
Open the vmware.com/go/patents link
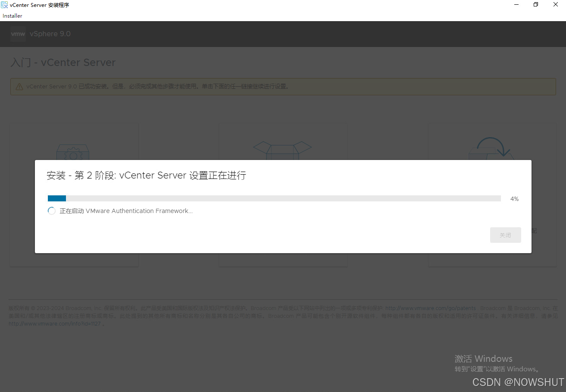(430, 308)
